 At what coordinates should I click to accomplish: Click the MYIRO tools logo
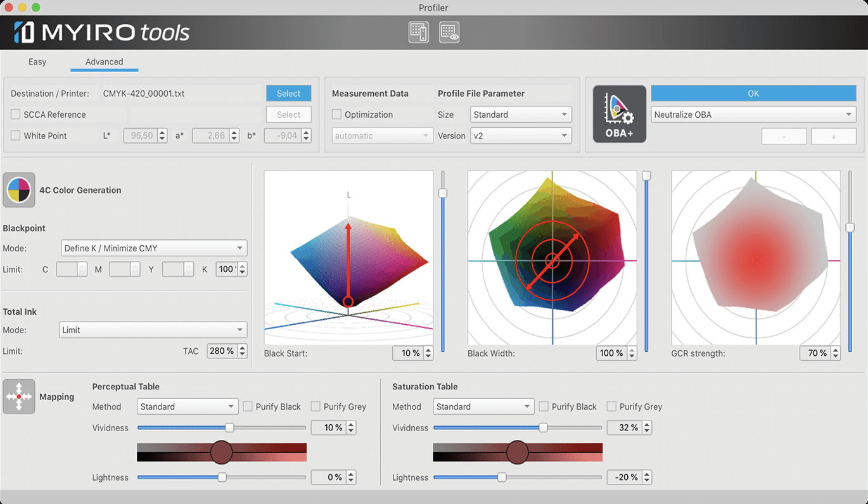[x=101, y=32]
